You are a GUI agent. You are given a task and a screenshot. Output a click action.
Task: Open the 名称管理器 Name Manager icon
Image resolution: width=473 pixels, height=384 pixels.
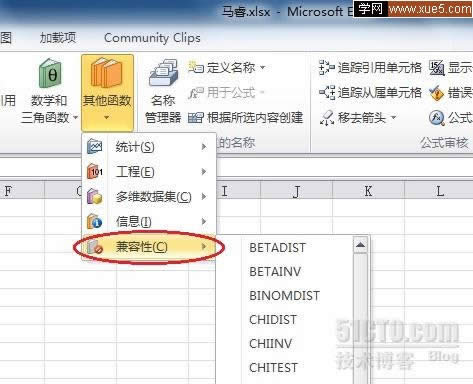pos(163,73)
